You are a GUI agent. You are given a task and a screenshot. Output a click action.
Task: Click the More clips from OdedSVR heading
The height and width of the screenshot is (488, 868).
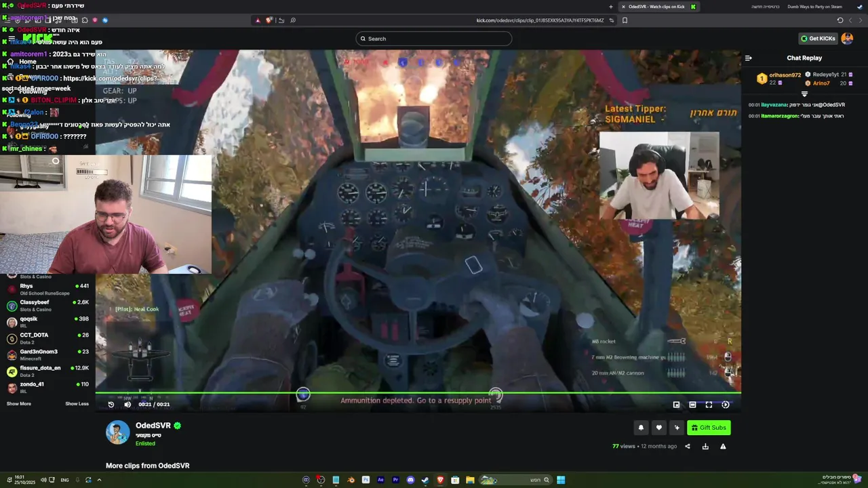(148, 466)
